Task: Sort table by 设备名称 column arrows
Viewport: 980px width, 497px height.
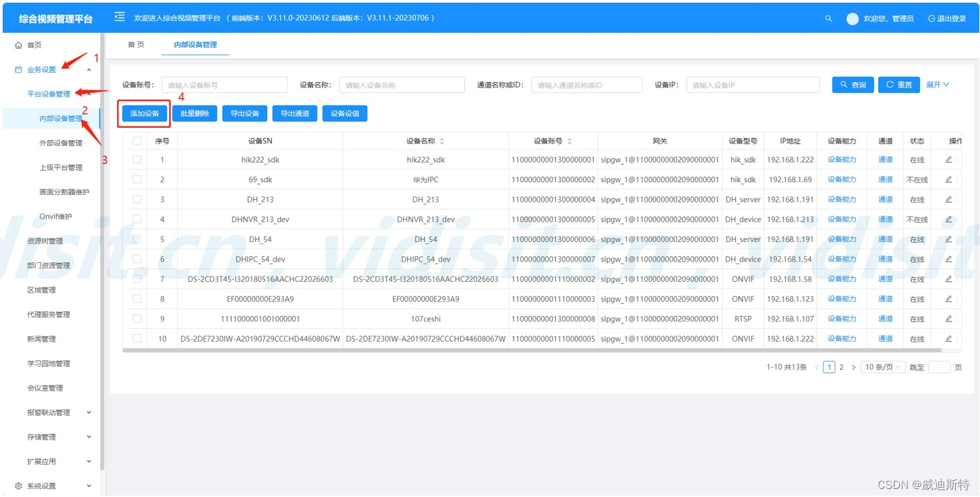Action: tap(442, 141)
